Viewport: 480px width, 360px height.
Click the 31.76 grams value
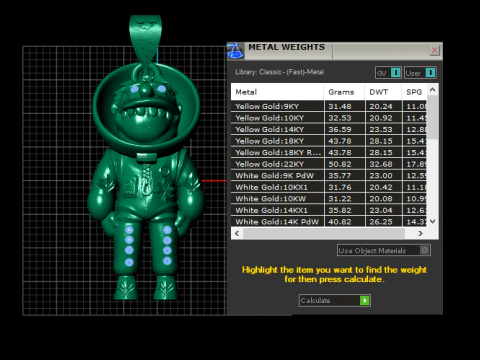click(340, 187)
